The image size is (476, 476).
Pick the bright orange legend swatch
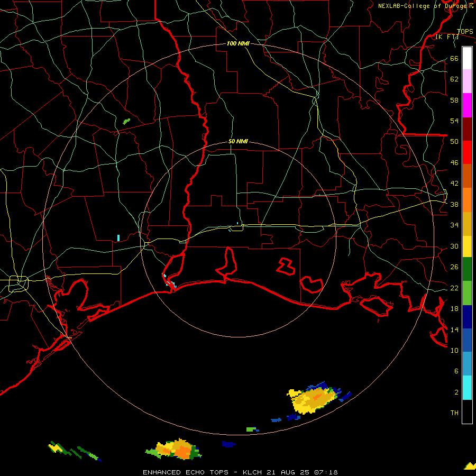click(467, 200)
